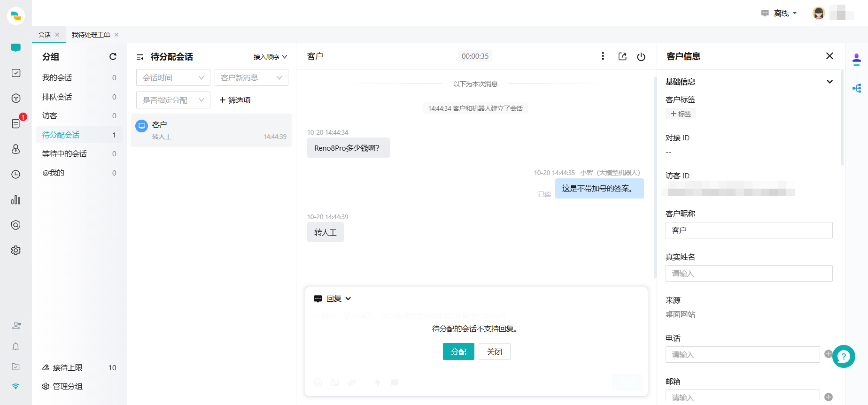Select the workflow tree icon on right rail

(x=857, y=88)
